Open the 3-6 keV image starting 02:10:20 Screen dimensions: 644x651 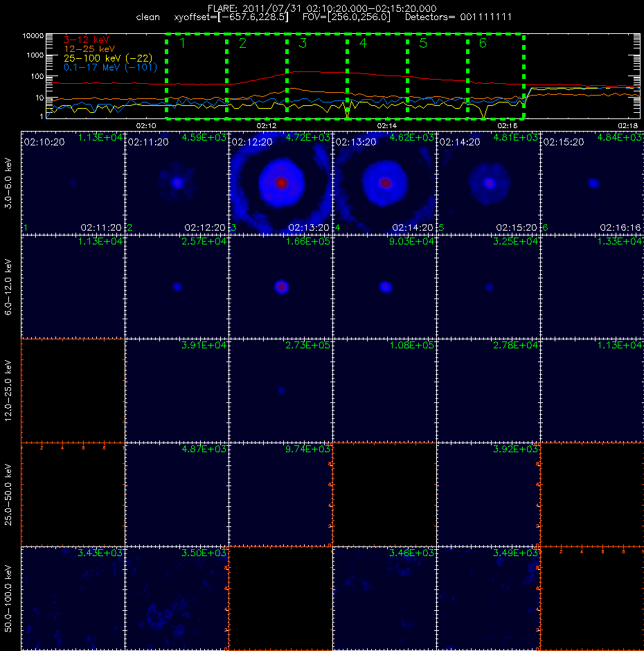[73, 183]
